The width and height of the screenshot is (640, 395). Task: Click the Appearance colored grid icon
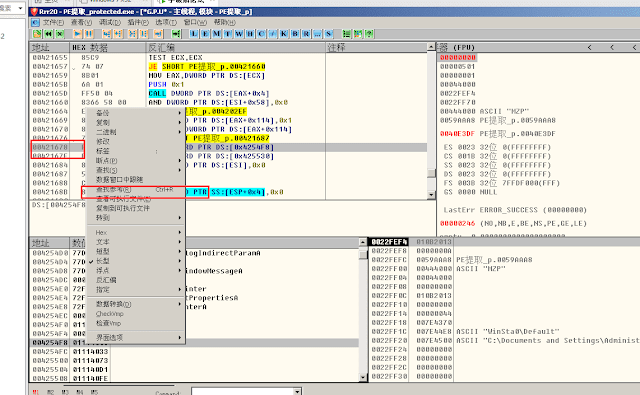tap(358, 34)
